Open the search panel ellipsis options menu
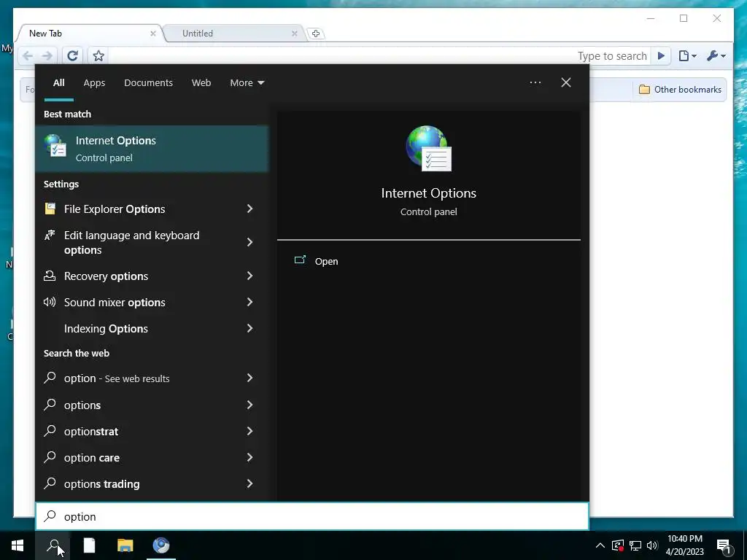747x560 pixels. [535, 82]
